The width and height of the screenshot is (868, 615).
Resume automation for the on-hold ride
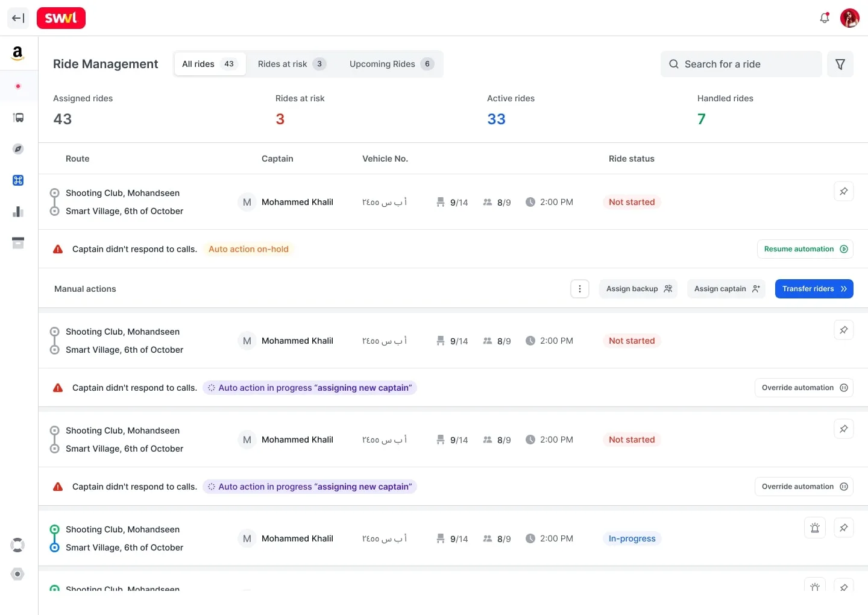(805, 249)
